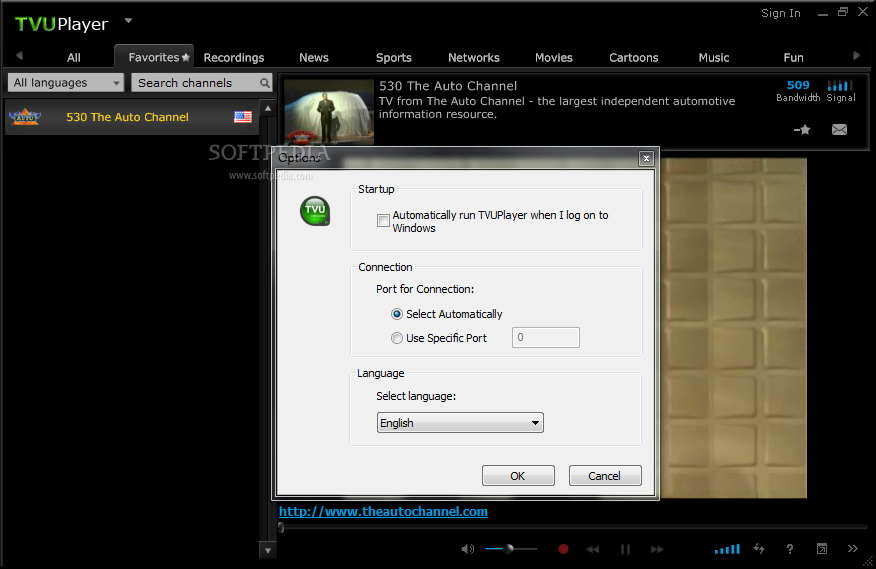Open the News tab
The image size is (876, 569).
point(313,58)
